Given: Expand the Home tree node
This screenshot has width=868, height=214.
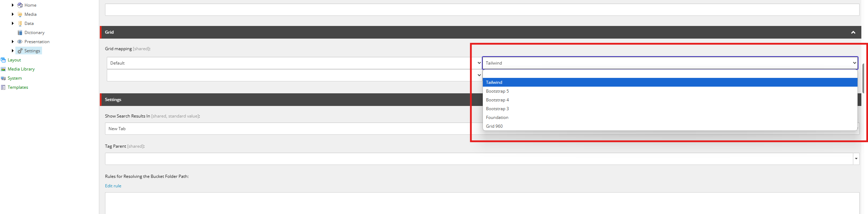Looking at the screenshot, I should [13, 5].
